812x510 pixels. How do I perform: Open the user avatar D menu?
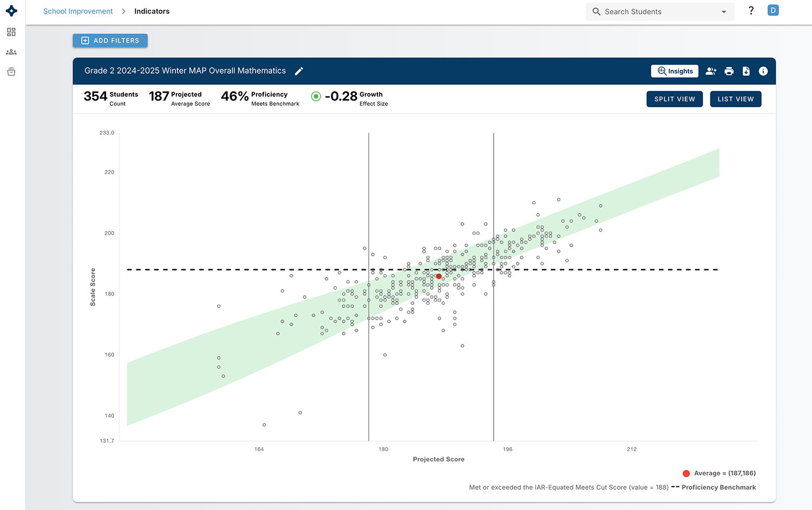tap(773, 10)
